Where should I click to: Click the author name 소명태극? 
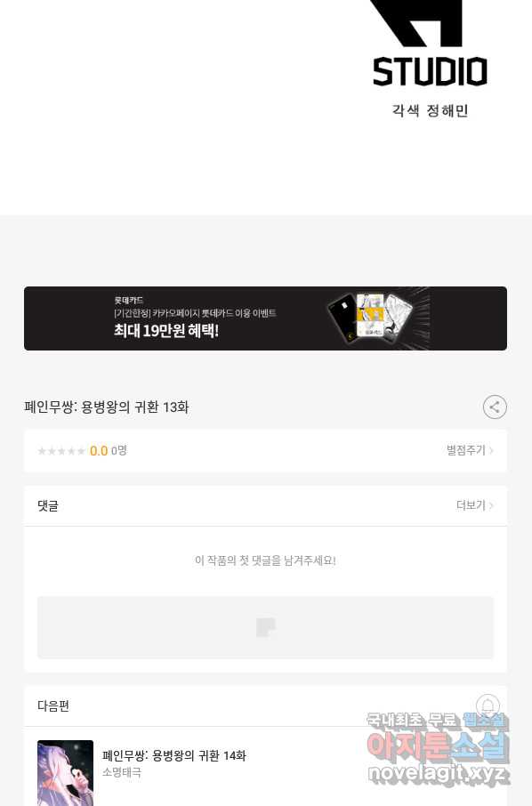[x=122, y=772]
